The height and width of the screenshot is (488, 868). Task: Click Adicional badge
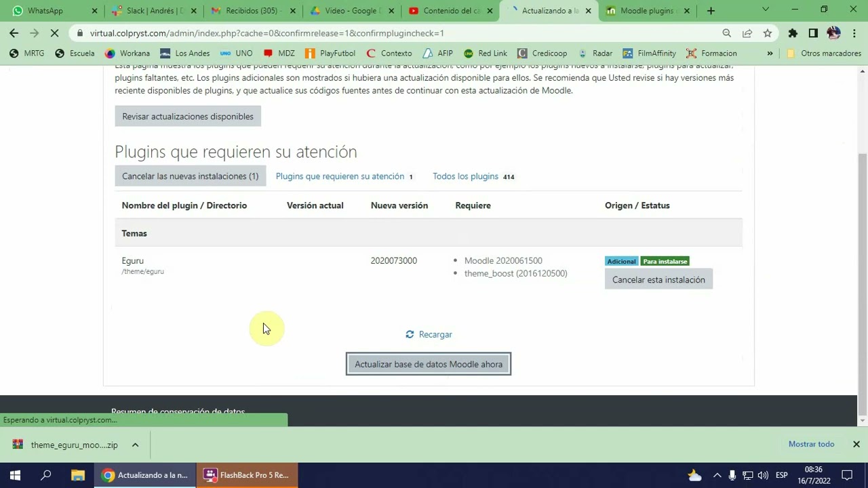621,261
